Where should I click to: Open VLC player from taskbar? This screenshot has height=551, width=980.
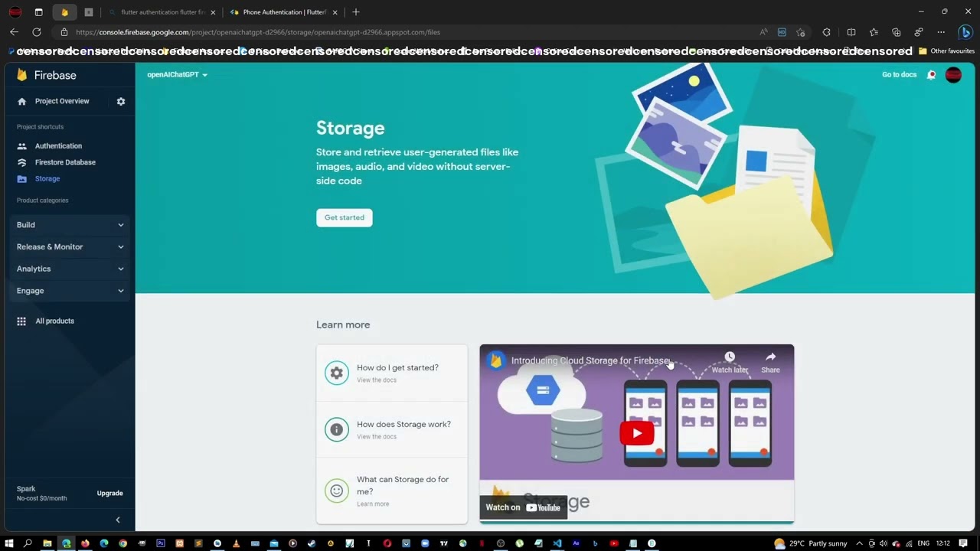(x=236, y=543)
